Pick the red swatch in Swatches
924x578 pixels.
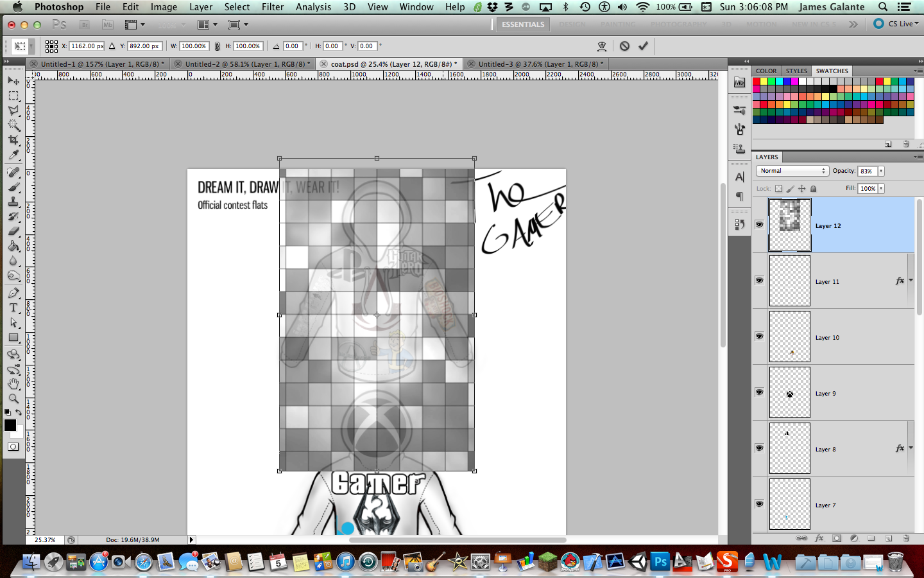[x=757, y=82]
